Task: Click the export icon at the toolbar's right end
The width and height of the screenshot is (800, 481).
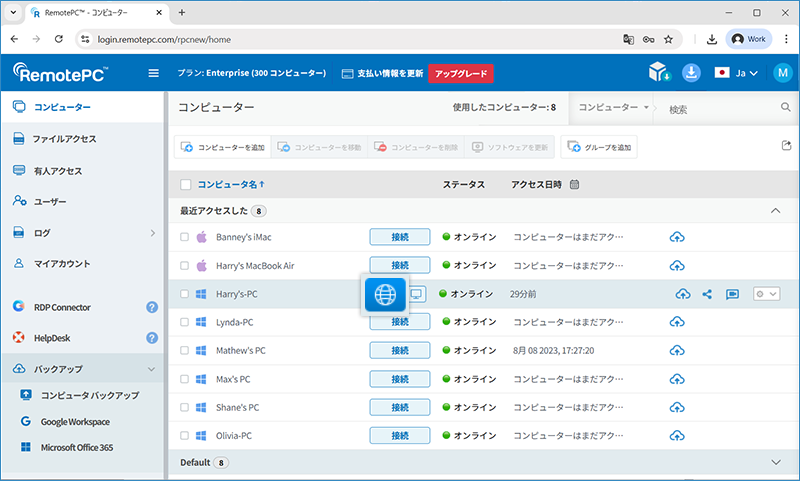Action: pos(786,146)
